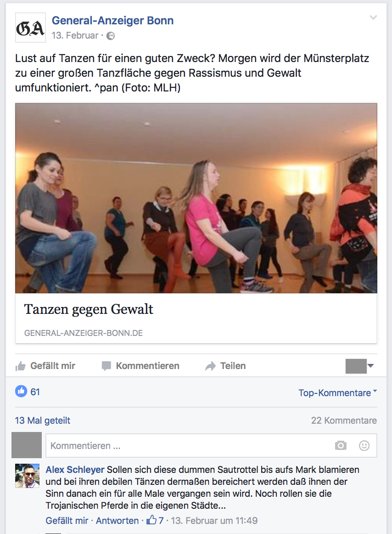This screenshot has width=392, height=534.
Task: Open the Tanzen gegen Gewalt article image
Action: pyautogui.click(x=196, y=198)
